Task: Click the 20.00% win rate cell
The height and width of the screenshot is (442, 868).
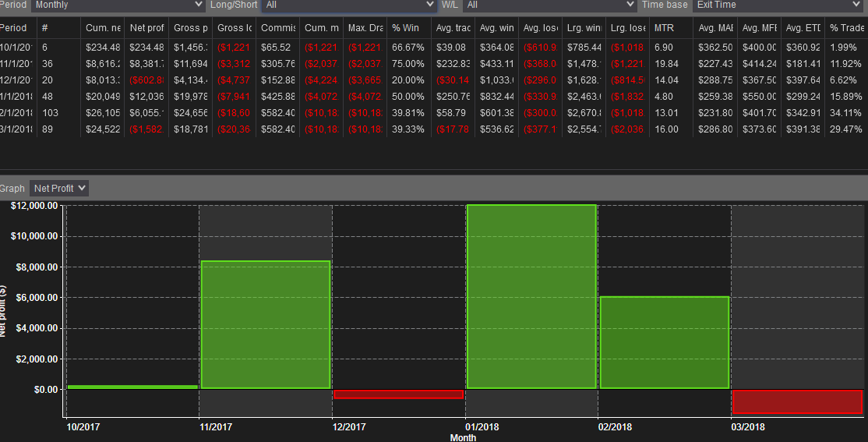Action: pyautogui.click(x=408, y=80)
